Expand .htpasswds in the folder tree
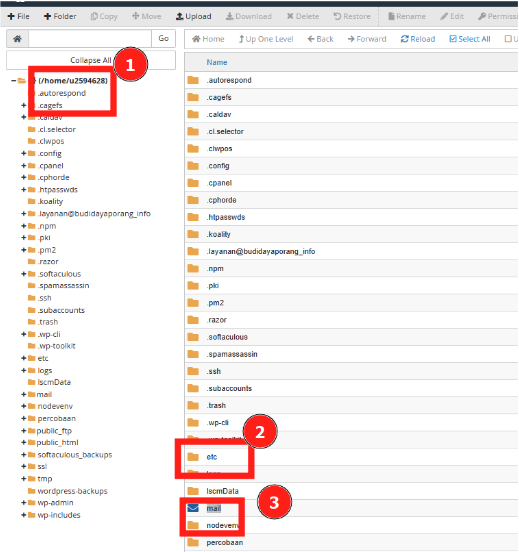The image size is (519, 552). click(x=24, y=190)
